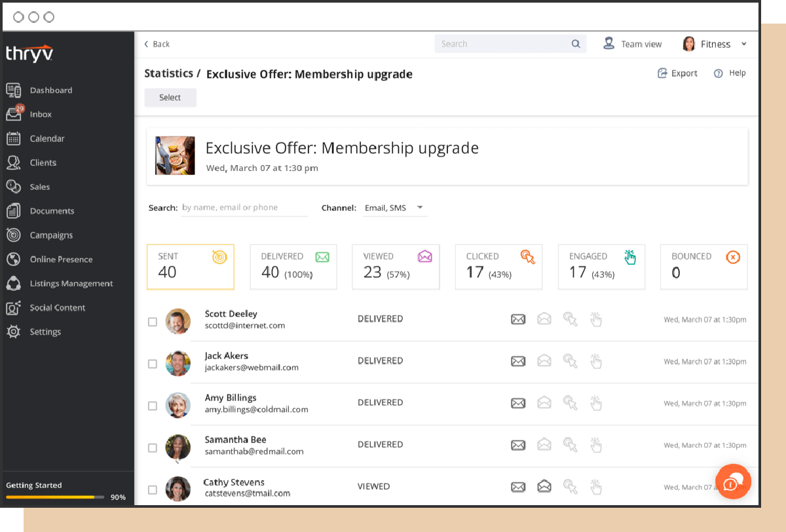This screenshot has height=532, width=786.
Task: Switch to the CLICKED statistics card
Action: coord(498,267)
